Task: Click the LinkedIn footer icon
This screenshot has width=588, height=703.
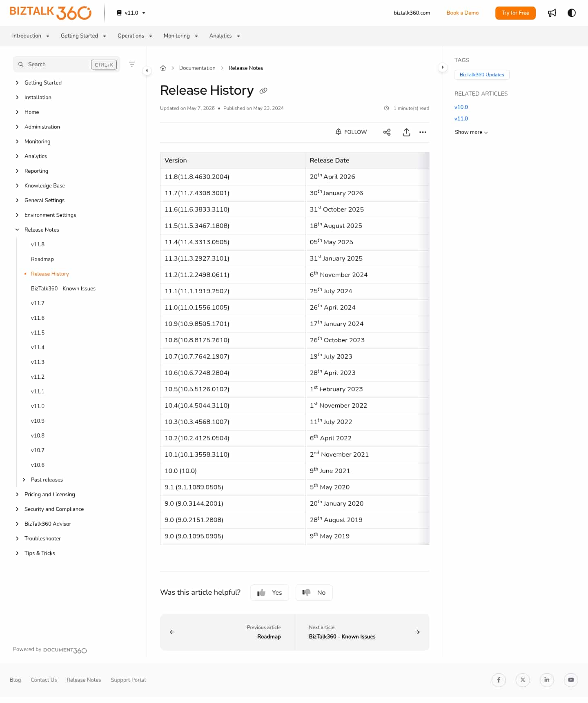Action: click(547, 680)
